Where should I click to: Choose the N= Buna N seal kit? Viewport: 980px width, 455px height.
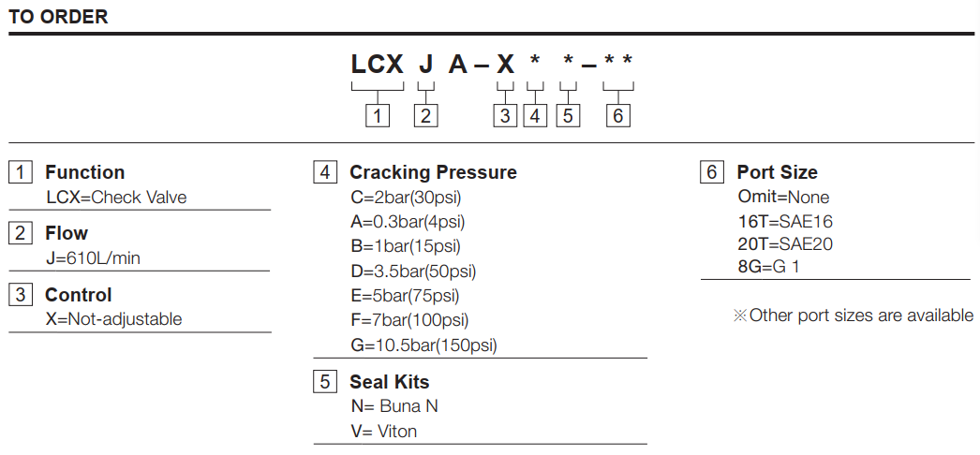pos(394,406)
